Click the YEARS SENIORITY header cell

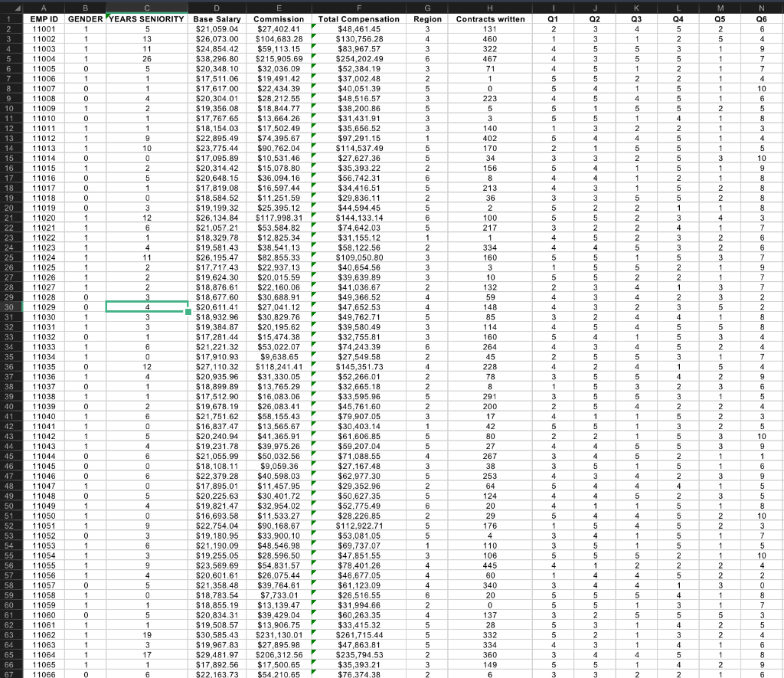point(147,19)
